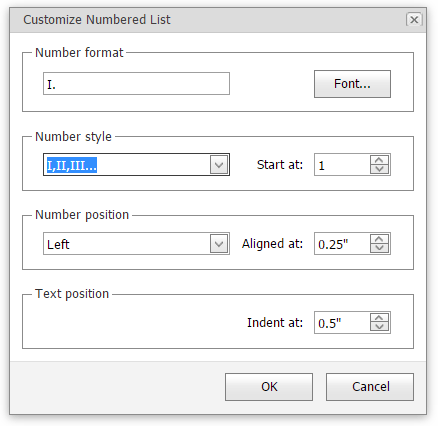Open the Number position dropdown arrow
The image size is (438, 426).
point(219,244)
